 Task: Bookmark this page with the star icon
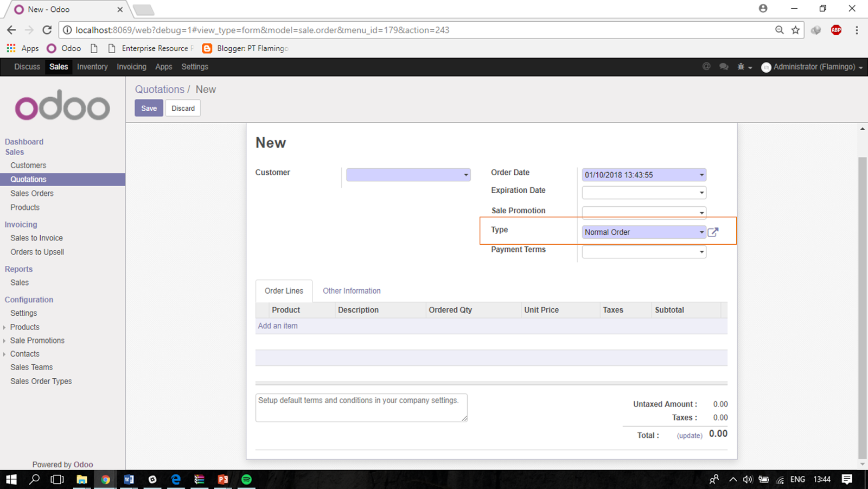coord(795,30)
